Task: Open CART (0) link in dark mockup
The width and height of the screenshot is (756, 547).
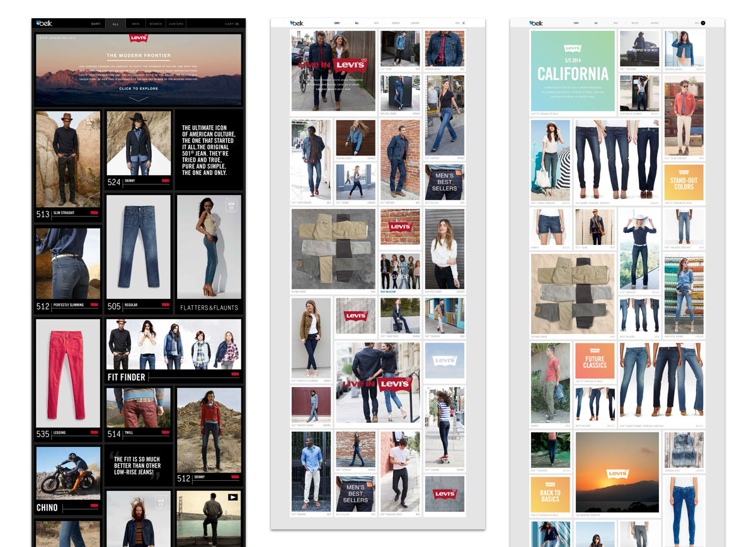Action: point(232,24)
